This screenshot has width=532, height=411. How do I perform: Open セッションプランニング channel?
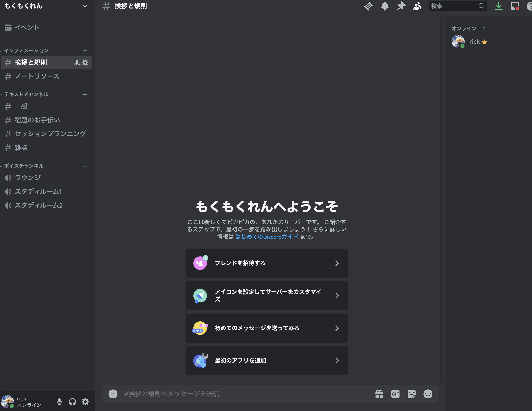click(46, 134)
